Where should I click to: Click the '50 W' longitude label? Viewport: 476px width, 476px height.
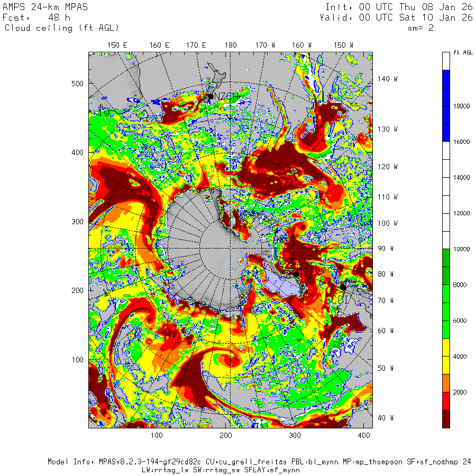(386, 368)
